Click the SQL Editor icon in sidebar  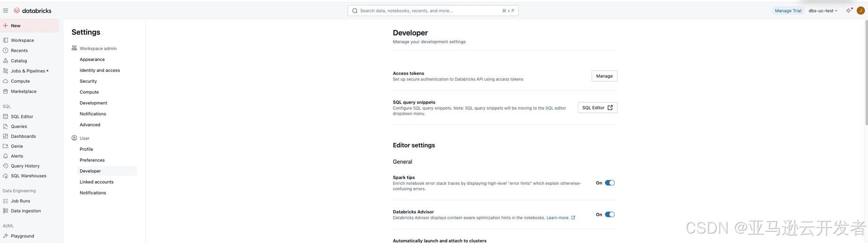tap(6, 116)
